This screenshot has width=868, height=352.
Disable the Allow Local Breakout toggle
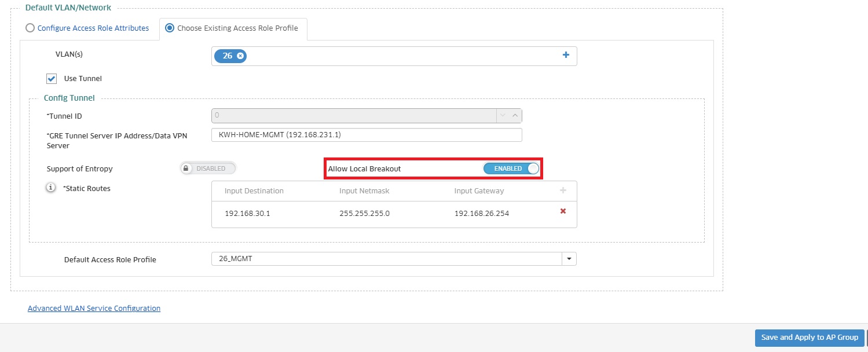point(511,168)
